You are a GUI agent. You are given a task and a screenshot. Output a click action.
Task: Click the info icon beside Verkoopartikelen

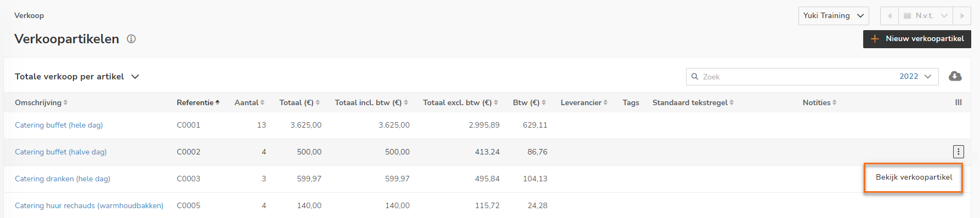point(131,39)
